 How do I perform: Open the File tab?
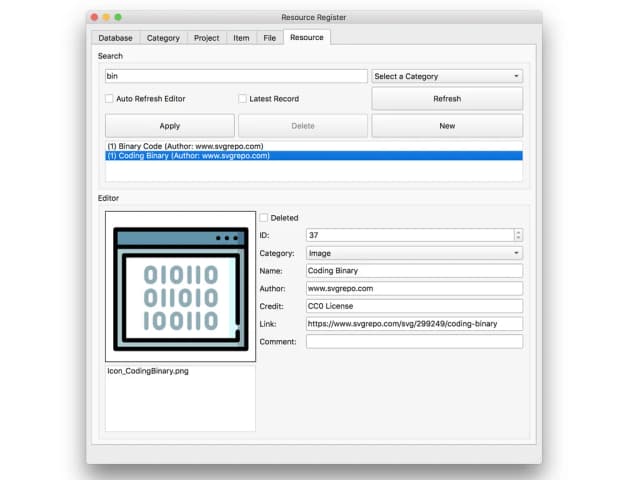pos(269,38)
